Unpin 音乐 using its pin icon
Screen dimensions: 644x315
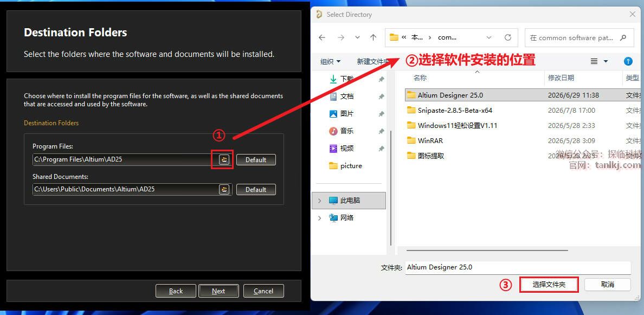(381, 131)
